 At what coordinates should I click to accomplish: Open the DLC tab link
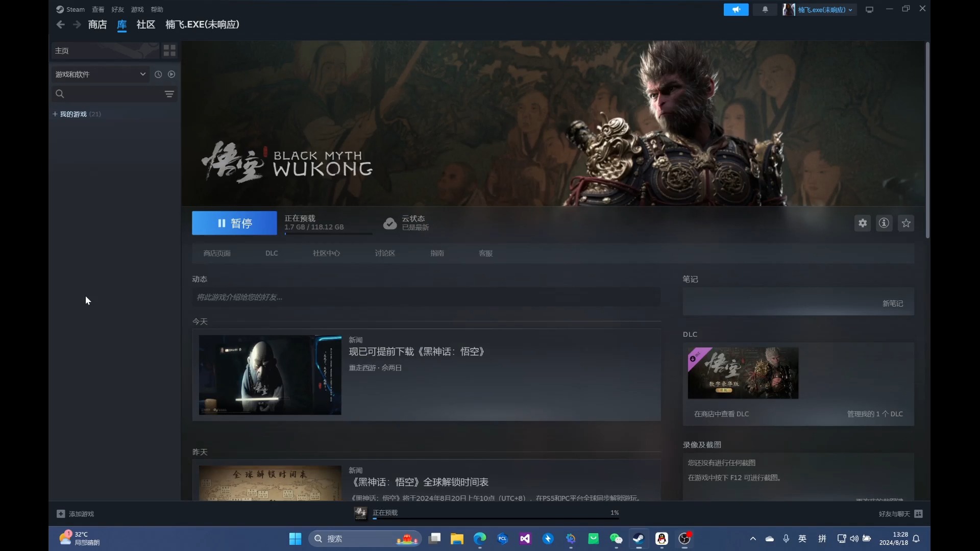[x=272, y=254]
